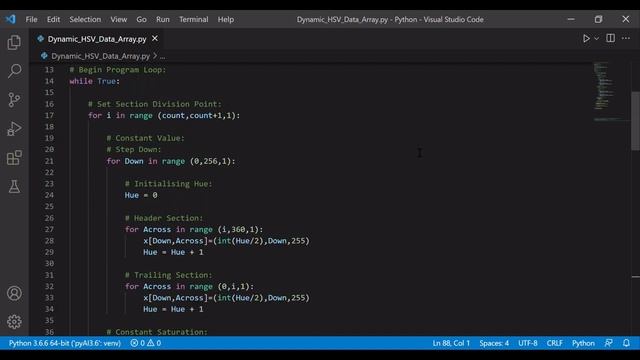Screen dimensions: 640x360
Task: Click the '# Begin Program Loop:' comment
Action: [118, 70]
